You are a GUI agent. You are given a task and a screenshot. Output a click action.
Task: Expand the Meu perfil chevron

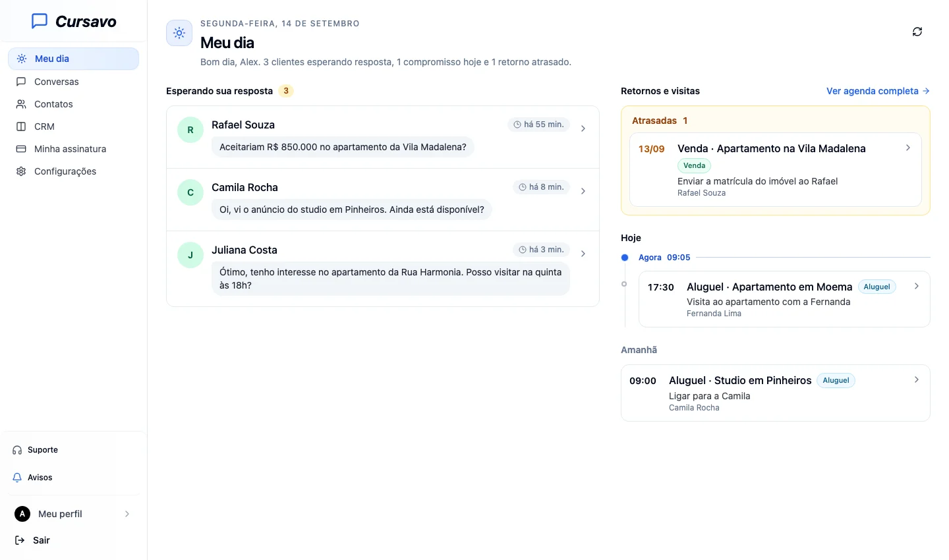click(x=127, y=514)
